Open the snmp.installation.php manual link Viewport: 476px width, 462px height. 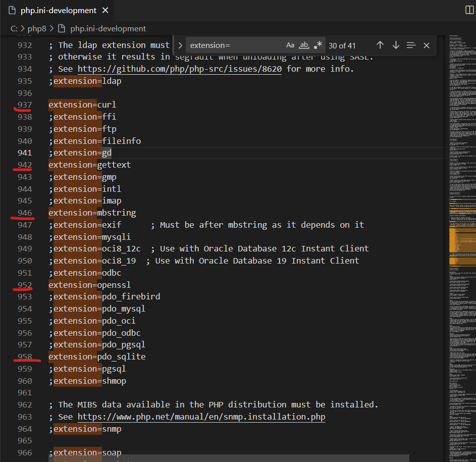coord(201,417)
